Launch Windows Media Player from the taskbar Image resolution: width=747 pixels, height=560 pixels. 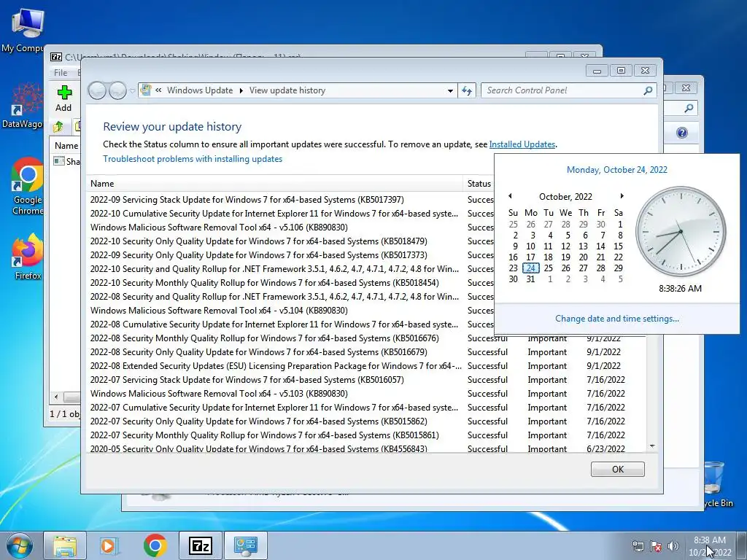tap(109, 545)
